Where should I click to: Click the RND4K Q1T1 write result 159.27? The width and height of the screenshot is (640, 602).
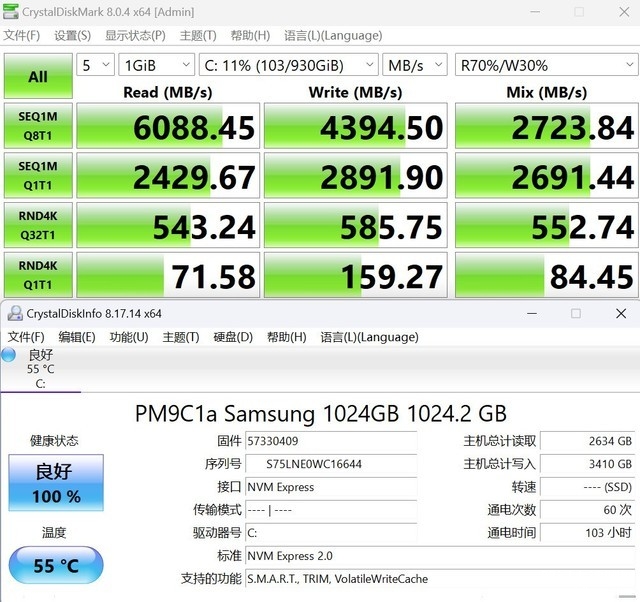click(356, 275)
